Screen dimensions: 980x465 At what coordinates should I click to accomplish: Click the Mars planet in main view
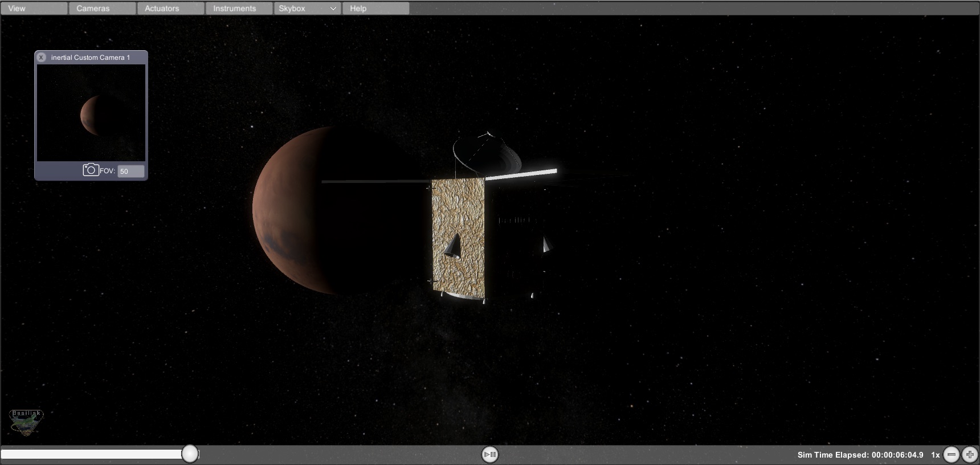tap(285, 211)
